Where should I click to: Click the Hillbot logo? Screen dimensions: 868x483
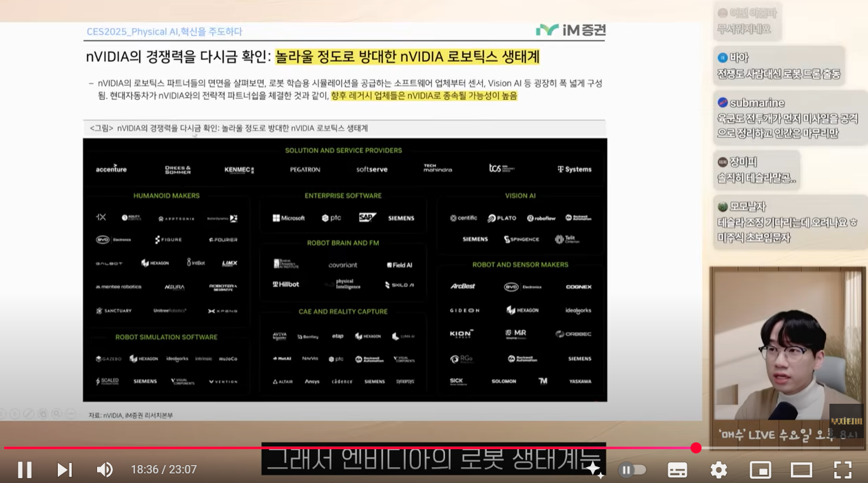[x=286, y=284]
